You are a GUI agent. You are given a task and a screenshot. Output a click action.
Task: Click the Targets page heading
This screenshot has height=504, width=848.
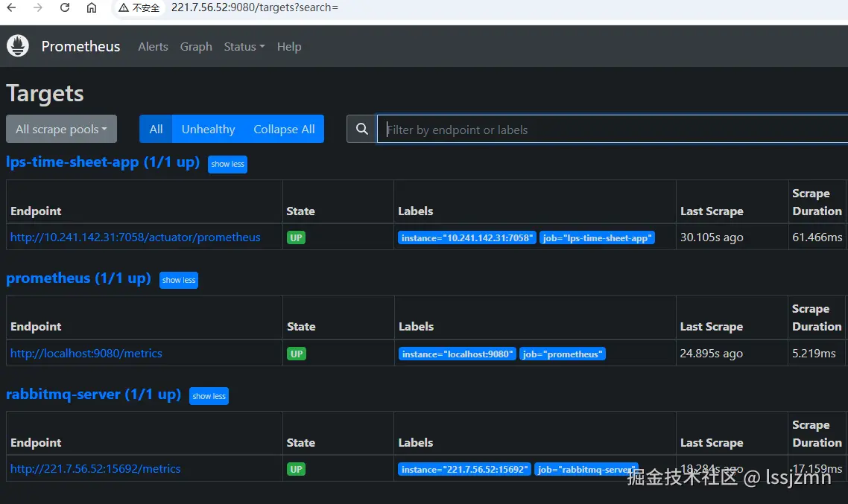pos(45,94)
